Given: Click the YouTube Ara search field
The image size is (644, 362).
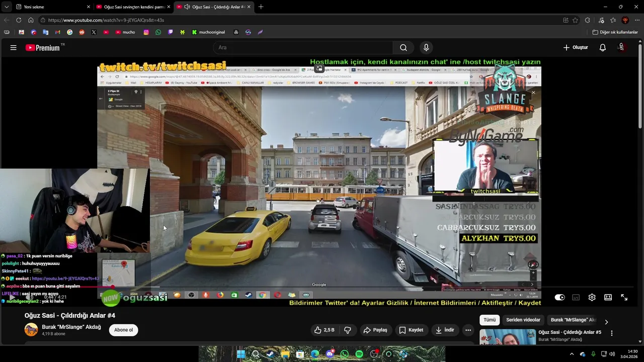Looking at the screenshot, I should pos(303,48).
